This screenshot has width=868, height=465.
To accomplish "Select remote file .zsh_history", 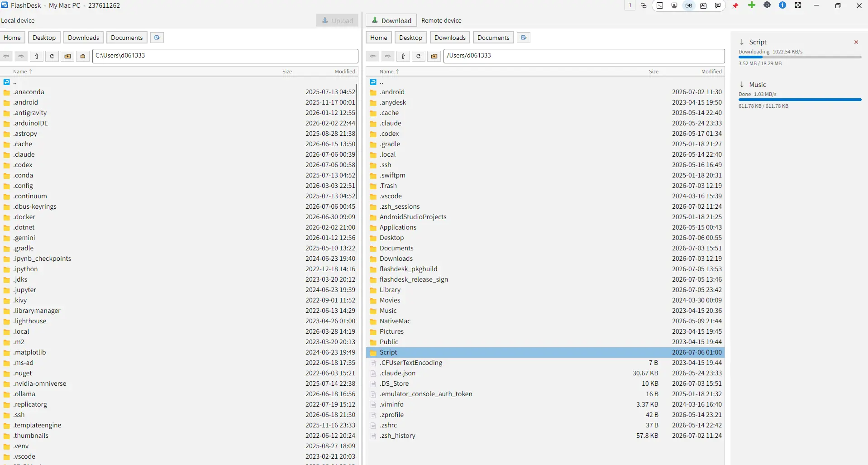I will [545, 436].
